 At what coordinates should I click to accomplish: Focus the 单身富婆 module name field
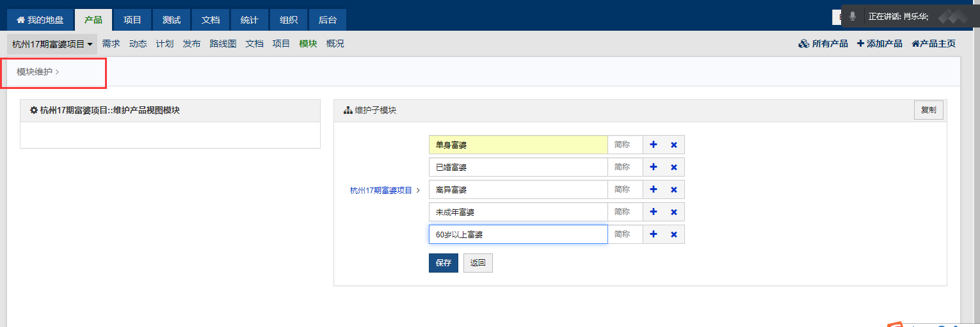[518, 145]
